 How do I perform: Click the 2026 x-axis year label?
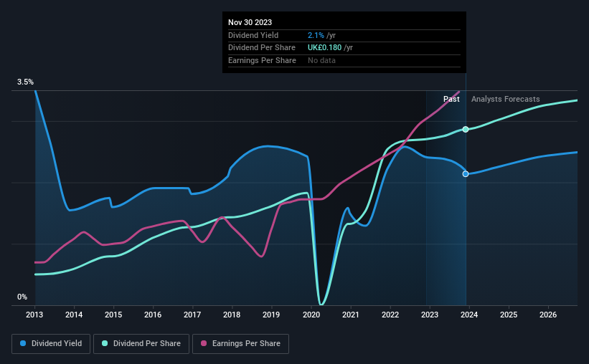(548, 315)
